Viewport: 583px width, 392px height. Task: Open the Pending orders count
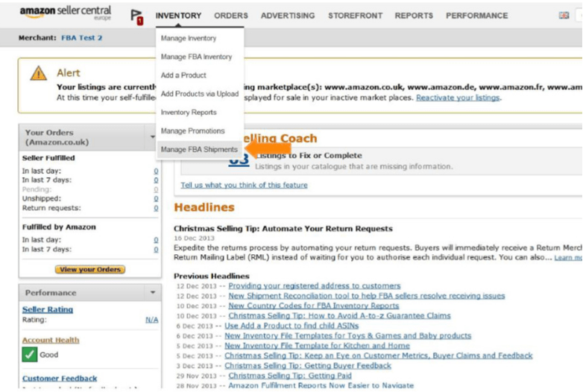[x=156, y=189]
